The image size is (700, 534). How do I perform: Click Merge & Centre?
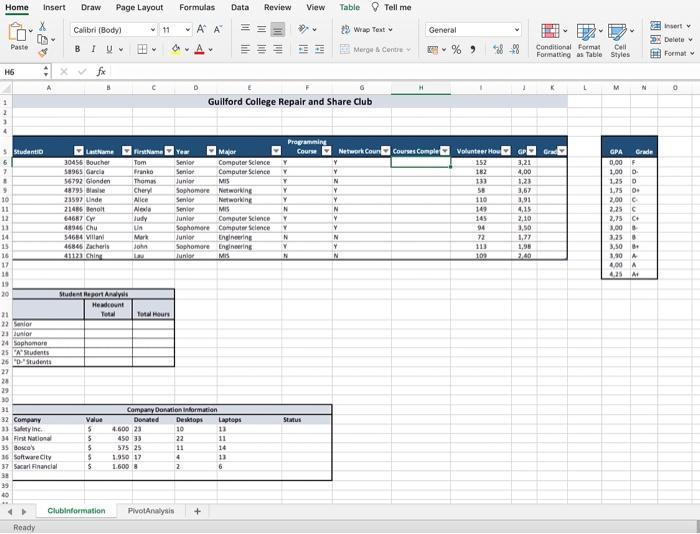click(x=375, y=50)
